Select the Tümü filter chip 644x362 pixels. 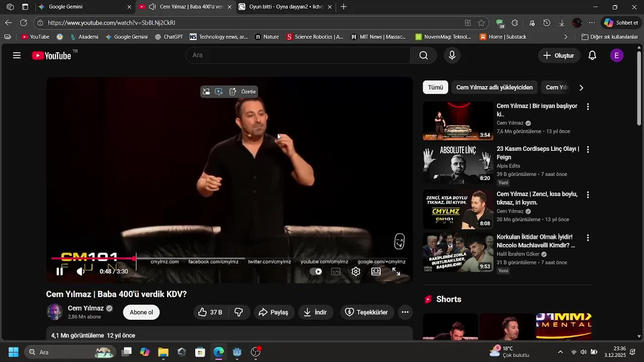click(435, 87)
